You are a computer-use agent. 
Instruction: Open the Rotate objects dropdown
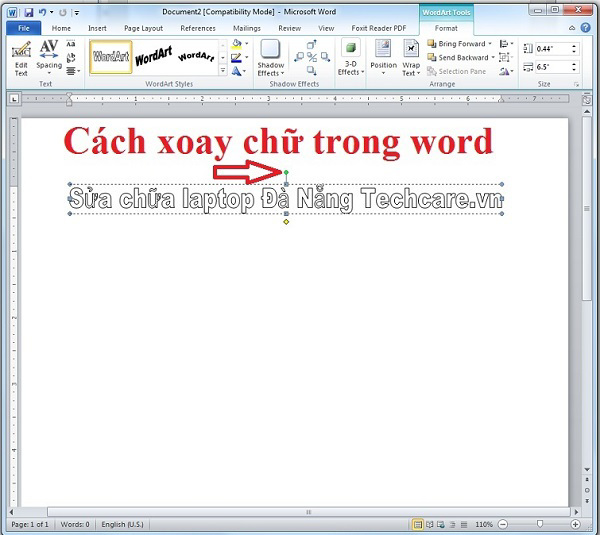pyautogui.click(x=506, y=71)
